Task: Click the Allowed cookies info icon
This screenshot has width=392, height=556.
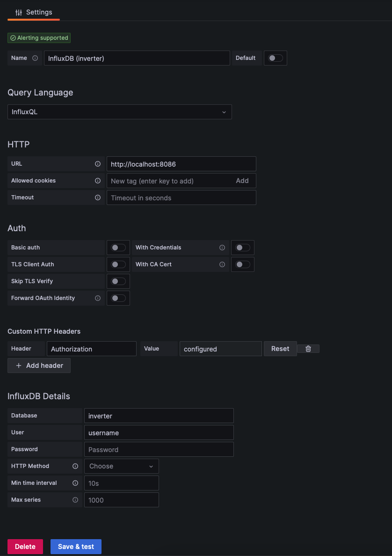Action: (98, 181)
